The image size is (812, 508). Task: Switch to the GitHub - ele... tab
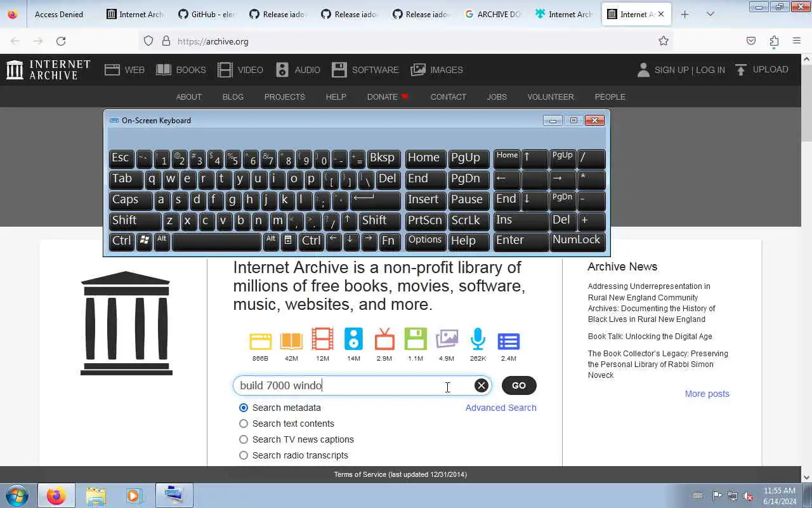coord(207,14)
